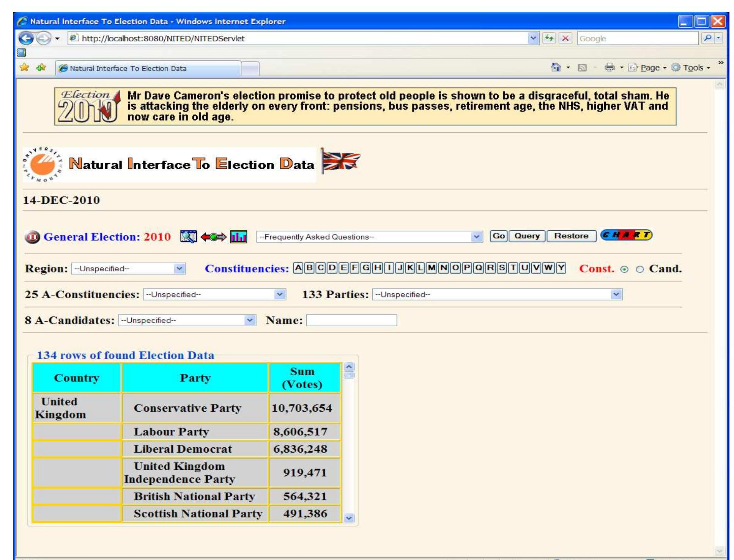The width and height of the screenshot is (734, 560).
Task: Select the Const. radio button
Action: pos(624,269)
